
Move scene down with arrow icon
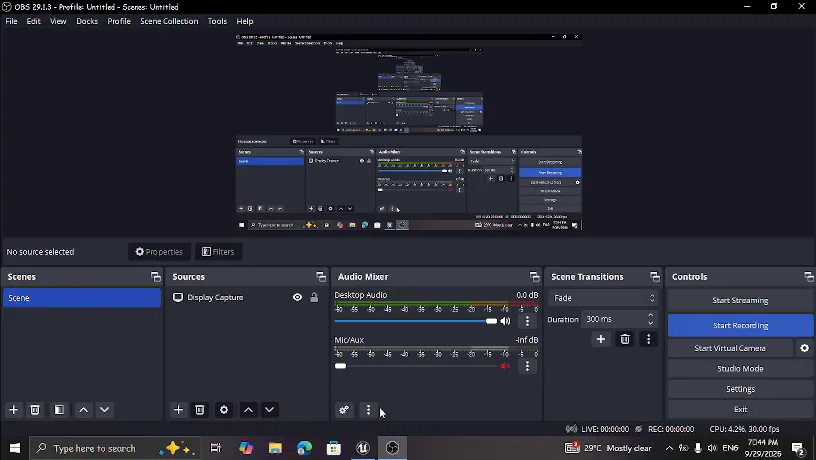tap(105, 410)
